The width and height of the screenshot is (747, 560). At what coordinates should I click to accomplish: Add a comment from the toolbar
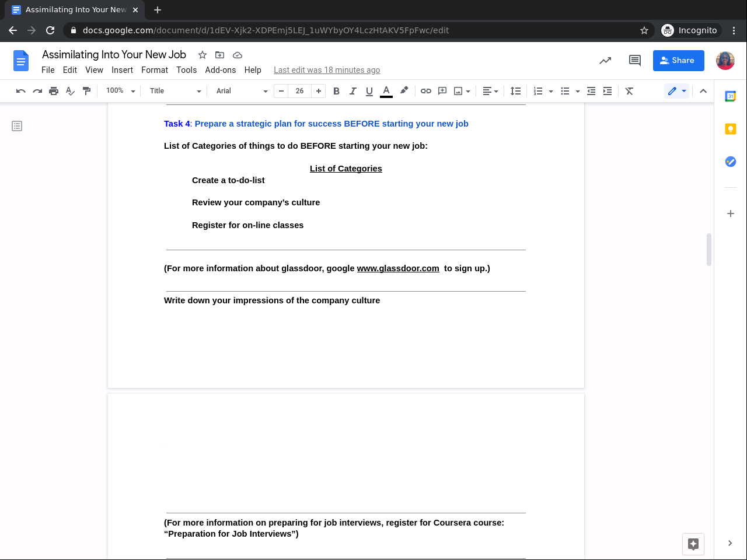pos(442,91)
